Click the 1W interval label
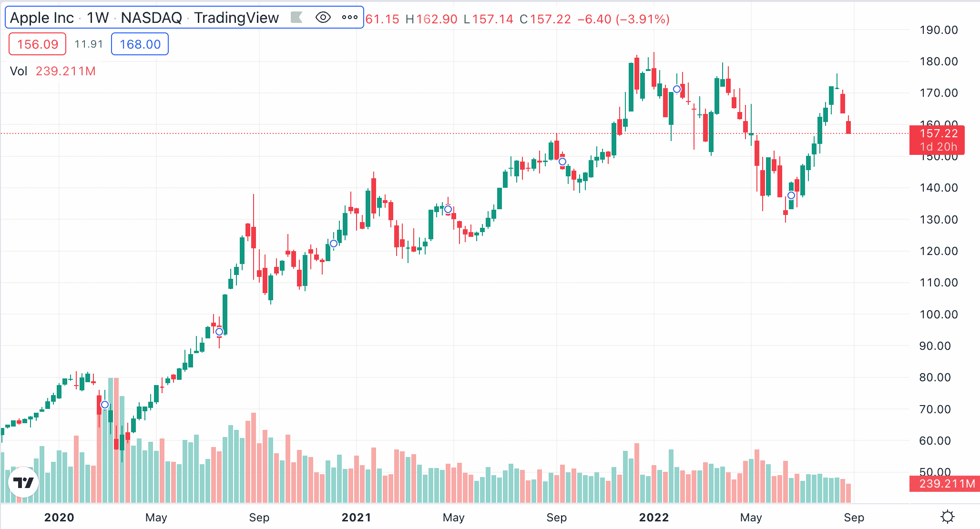The width and height of the screenshot is (980, 529). click(98, 18)
